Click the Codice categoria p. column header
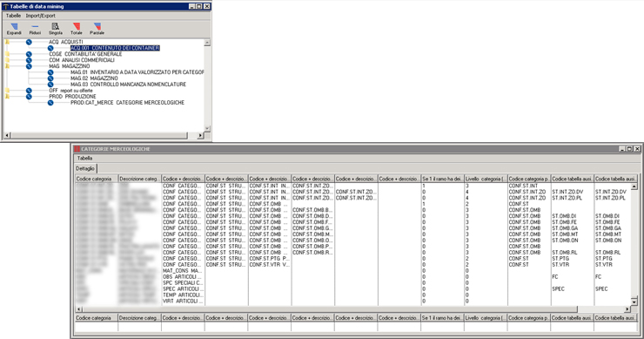 (x=529, y=179)
